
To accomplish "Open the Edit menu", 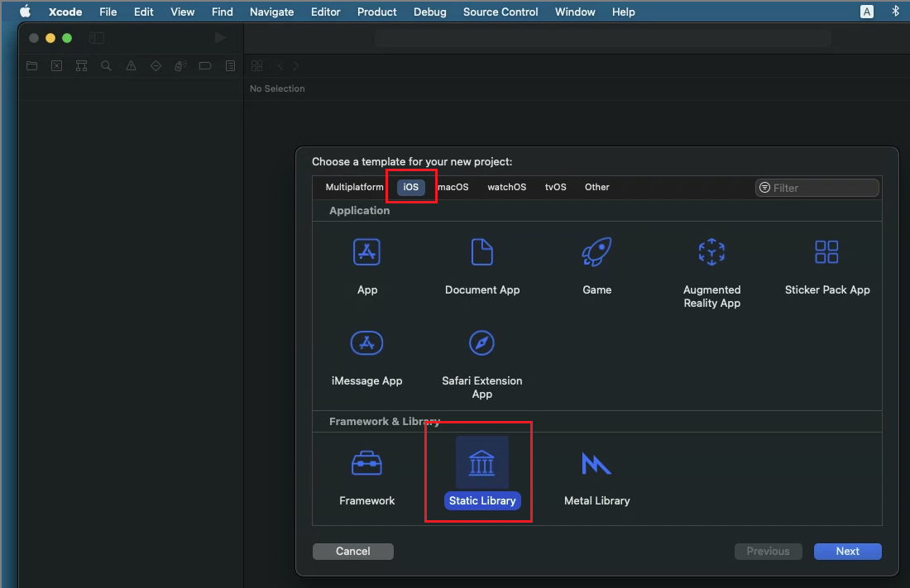I will (143, 12).
